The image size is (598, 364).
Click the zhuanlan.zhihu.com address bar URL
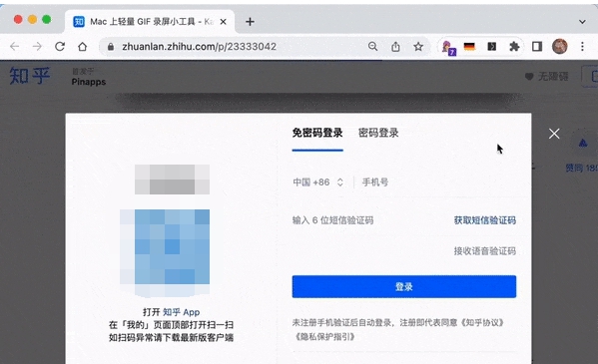point(199,47)
